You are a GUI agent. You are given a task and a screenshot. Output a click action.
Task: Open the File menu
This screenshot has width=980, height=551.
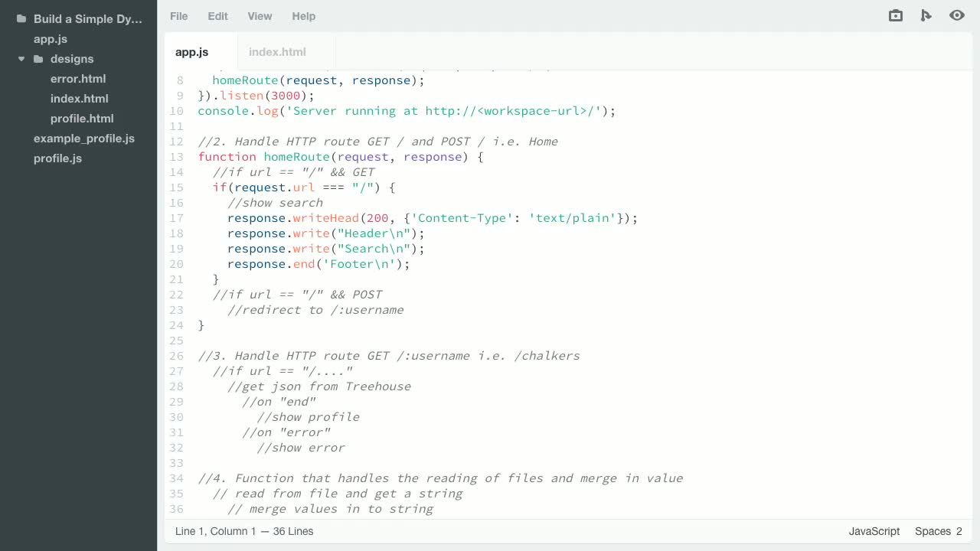tap(178, 16)
